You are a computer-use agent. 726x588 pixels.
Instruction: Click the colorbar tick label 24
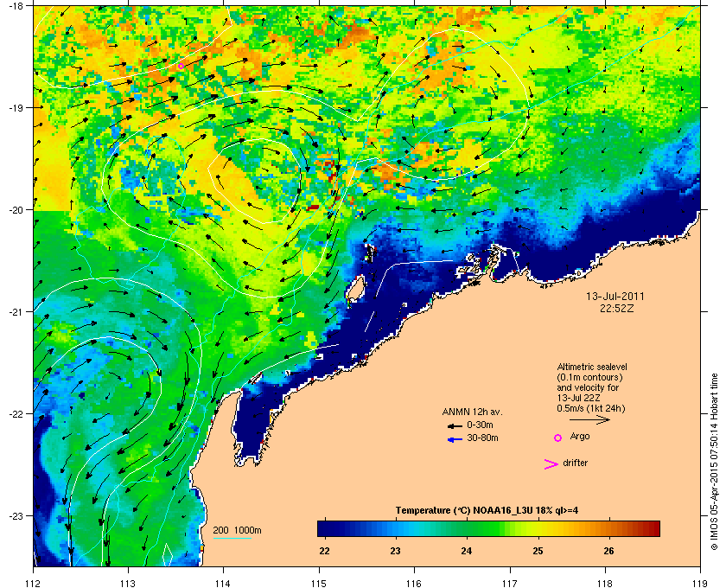(466, 551)
